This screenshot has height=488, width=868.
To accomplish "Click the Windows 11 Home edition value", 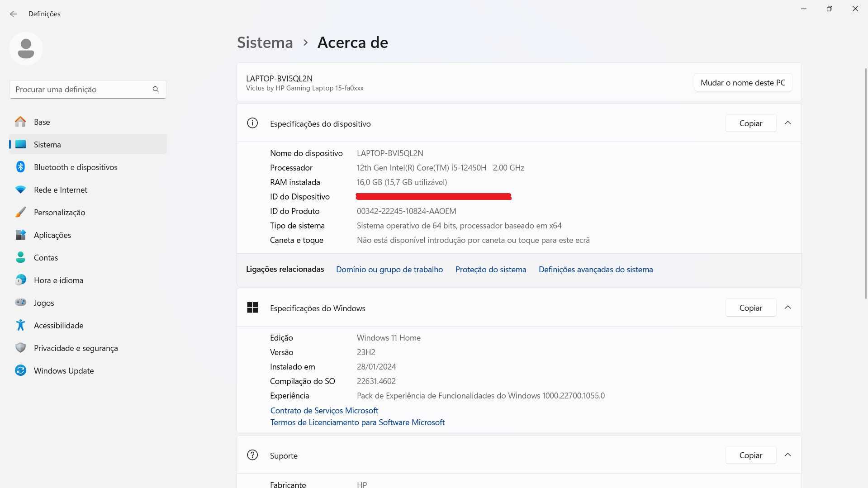I will point(389,337).
